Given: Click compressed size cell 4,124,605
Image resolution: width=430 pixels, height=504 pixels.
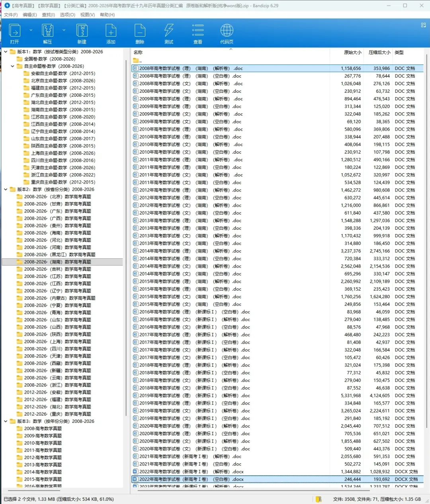Looking at the screenshot, I should pyautogui.click(x=379, y=396).
